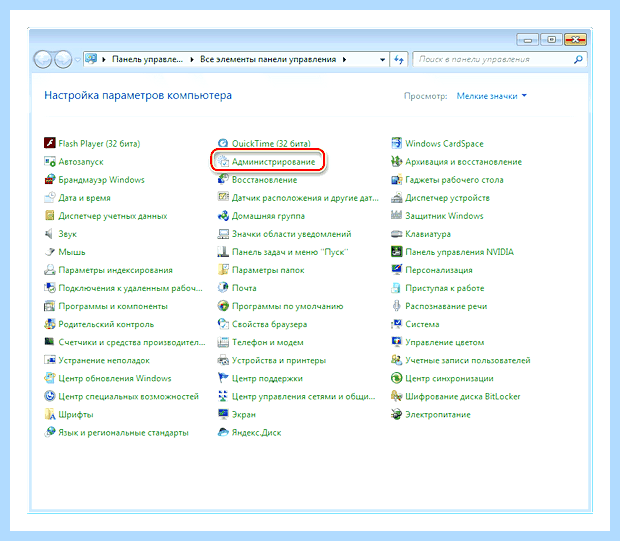Screen dimensions: 620x541
Task: Open Приступая к работе link
Action: pyautogui.click(x=445, y=288)
